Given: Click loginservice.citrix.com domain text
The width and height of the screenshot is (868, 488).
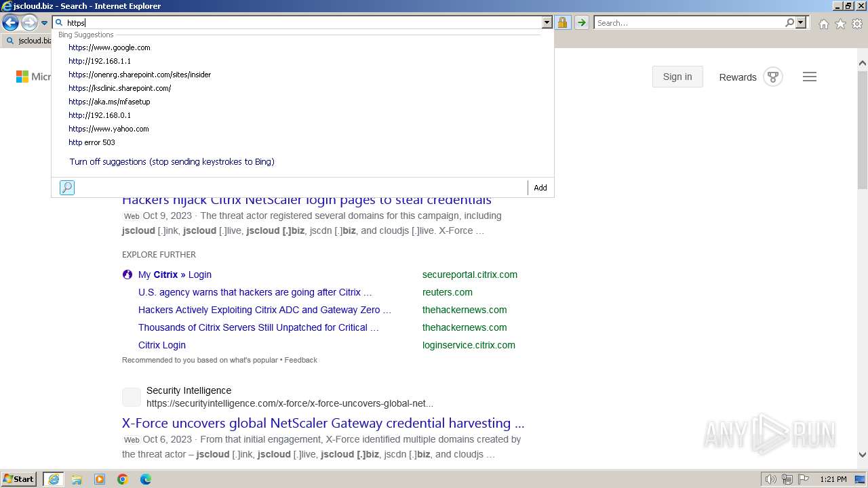Looking at the screenshot, I should pos(469,345).
